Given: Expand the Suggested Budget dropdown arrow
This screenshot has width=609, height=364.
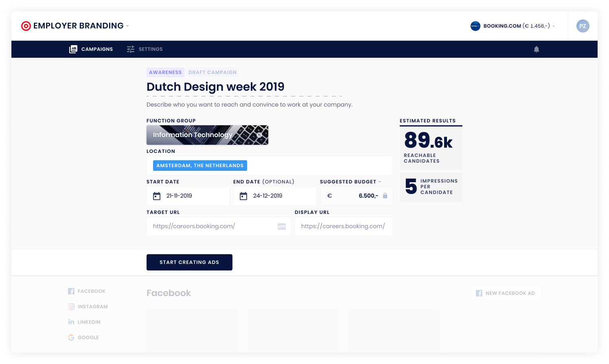Looking at the screenshot, I should pyautogui.click(x=380, y=182).
